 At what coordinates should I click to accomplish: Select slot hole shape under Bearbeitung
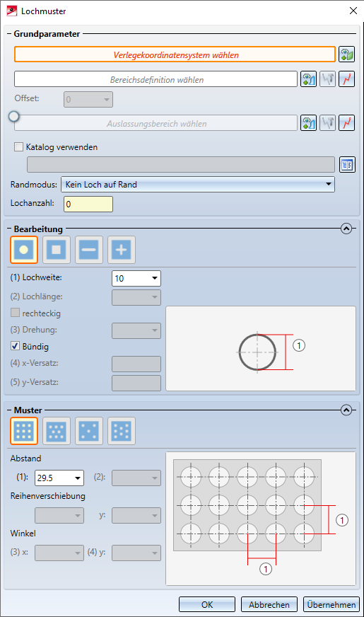[89, 250]
